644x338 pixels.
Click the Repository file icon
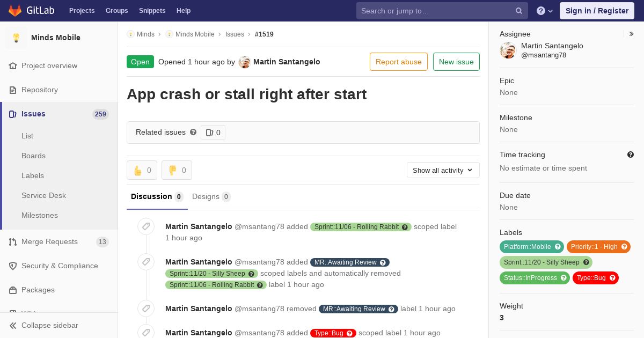click(13, 90)
